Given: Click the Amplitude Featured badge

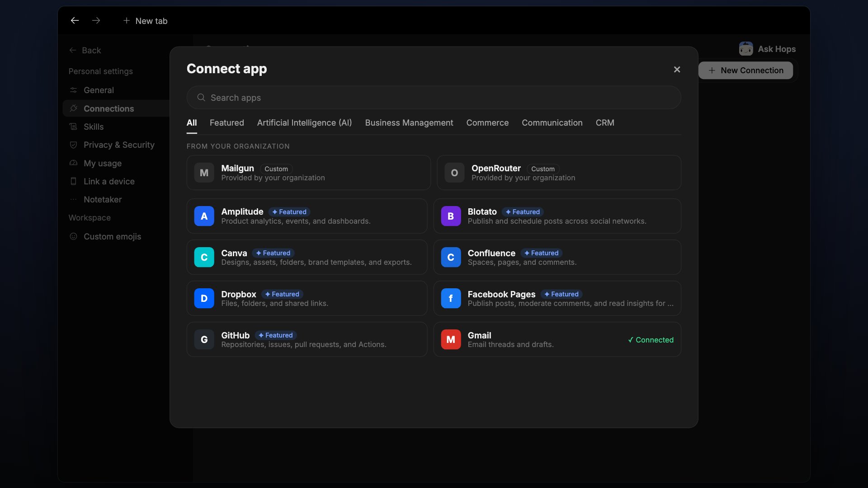Looking at the screenshot, I should coord(289,212).
